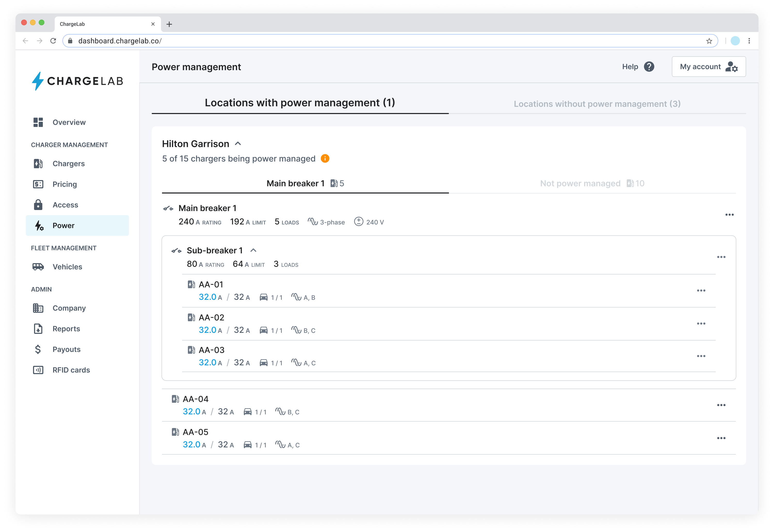Open the Overview dashboard page
The image size is (774, 532).
69,122
